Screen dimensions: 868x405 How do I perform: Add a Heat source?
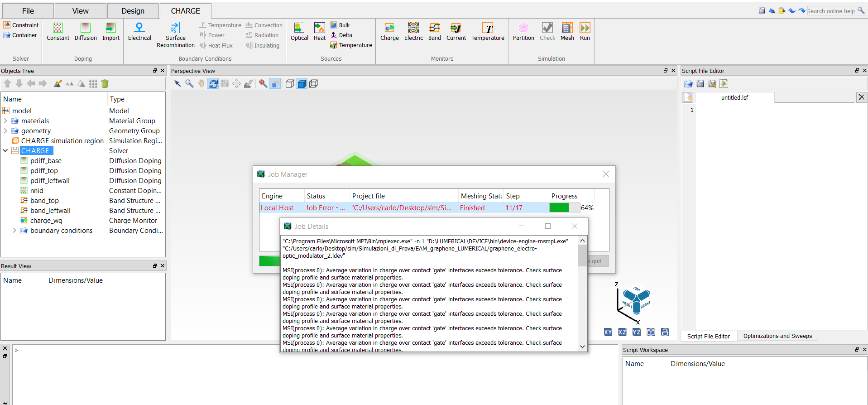pos(320,32)
